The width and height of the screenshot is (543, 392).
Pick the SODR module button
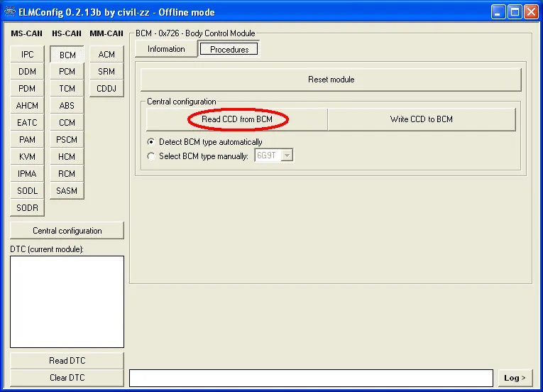[x=28, y=208]
